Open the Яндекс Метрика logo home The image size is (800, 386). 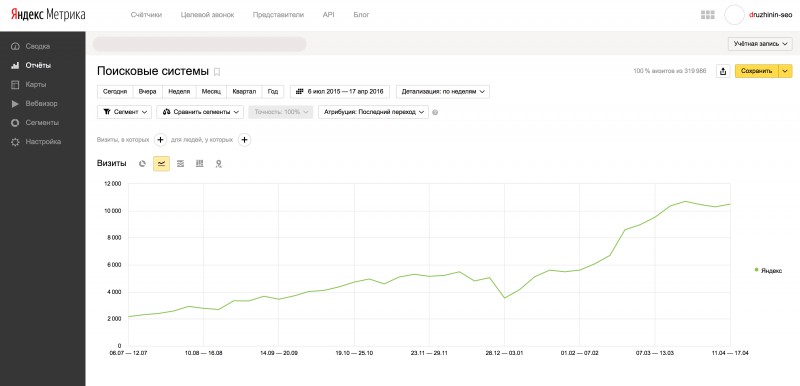(48, 15)
